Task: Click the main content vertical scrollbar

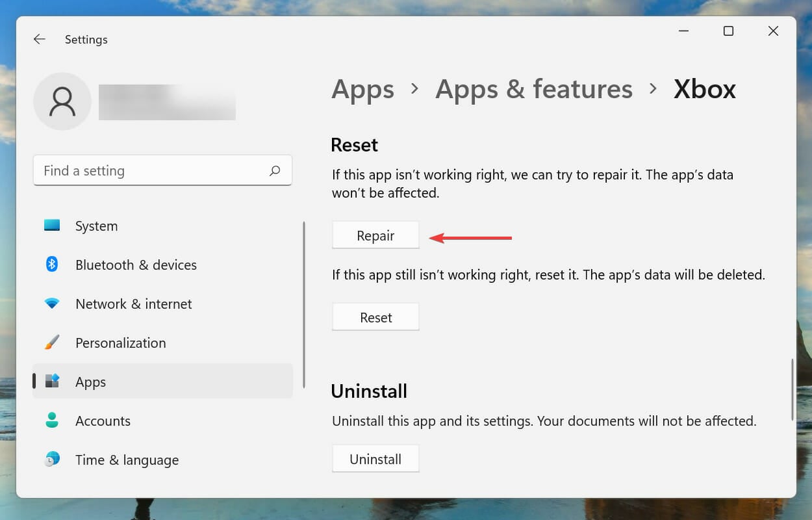Action: point(792,389)
